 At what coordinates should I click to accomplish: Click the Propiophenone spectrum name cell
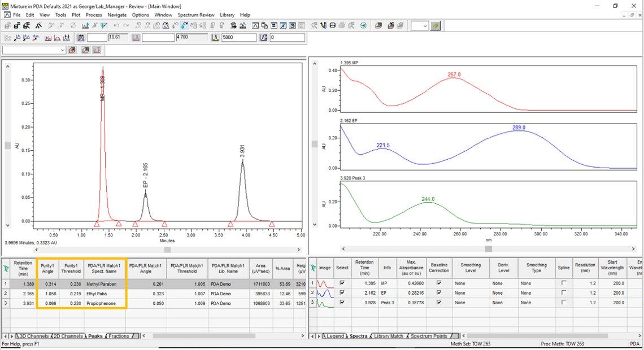pyautogui.click(x=105, y=304)
